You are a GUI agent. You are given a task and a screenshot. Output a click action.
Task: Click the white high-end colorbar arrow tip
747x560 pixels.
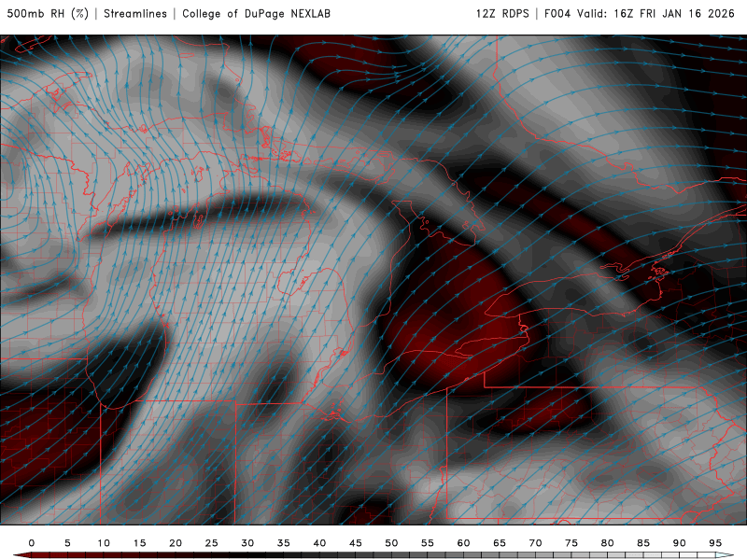click(726, 555)
